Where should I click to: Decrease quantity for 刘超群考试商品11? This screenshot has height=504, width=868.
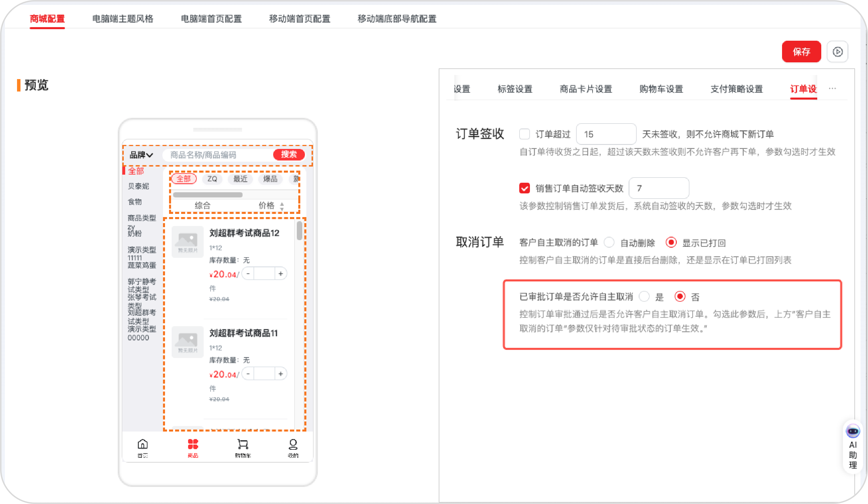tap(248, 374)
